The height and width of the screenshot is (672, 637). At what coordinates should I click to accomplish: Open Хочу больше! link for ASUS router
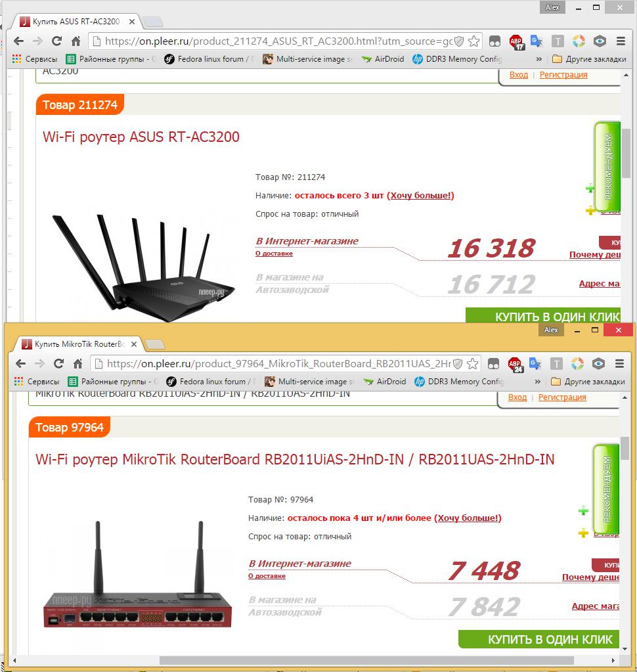(422, 196)
